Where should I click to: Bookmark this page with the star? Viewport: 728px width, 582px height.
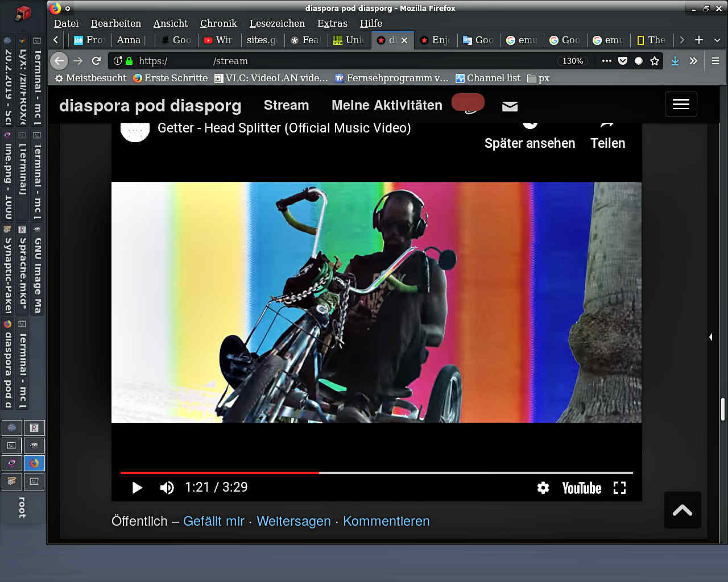655,61
